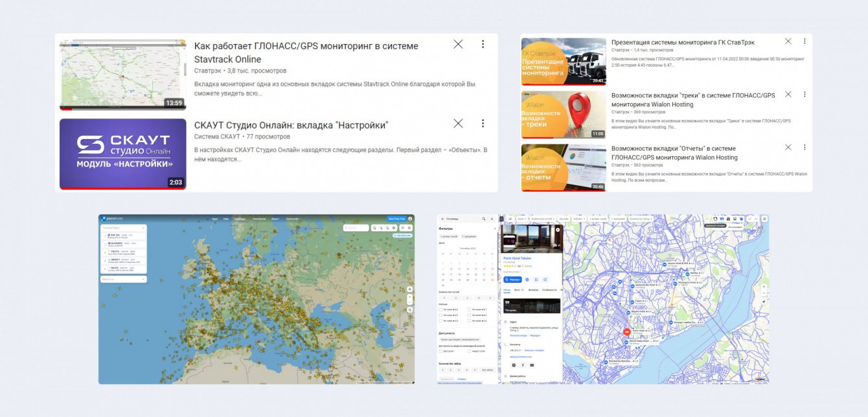Open title СКАУТ Студио Онлайн: вкладка "Настройки"

pyautogui.click(x=291, y=125)
